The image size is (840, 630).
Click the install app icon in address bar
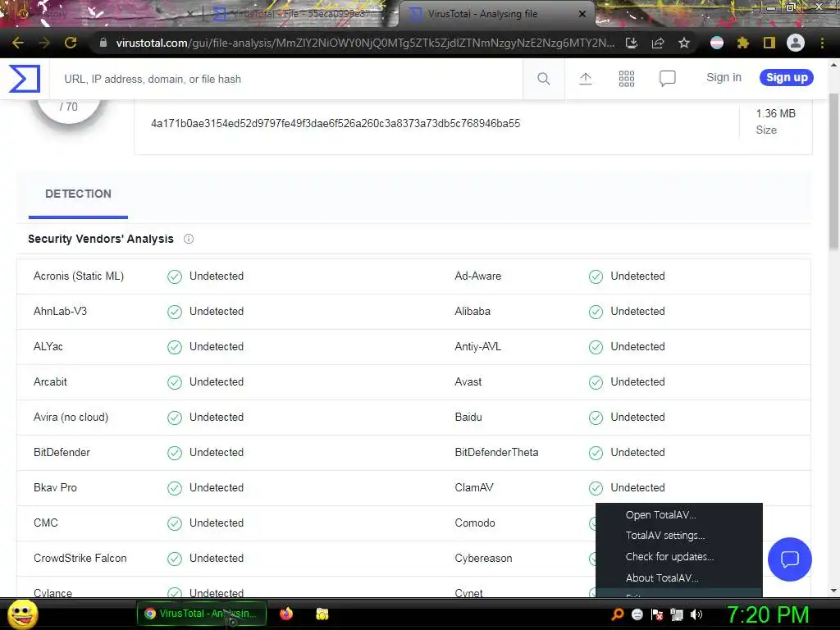point(632,43)
